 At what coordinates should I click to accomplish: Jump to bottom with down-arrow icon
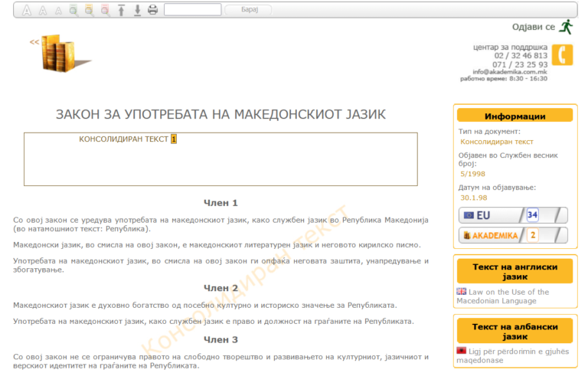pyautogui.click(x=137, y=10)
